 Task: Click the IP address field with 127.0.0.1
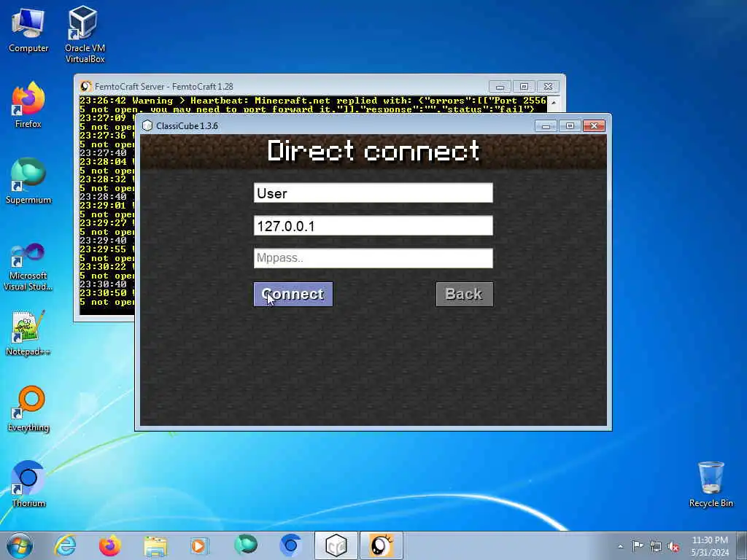click(x=373, y=226)
